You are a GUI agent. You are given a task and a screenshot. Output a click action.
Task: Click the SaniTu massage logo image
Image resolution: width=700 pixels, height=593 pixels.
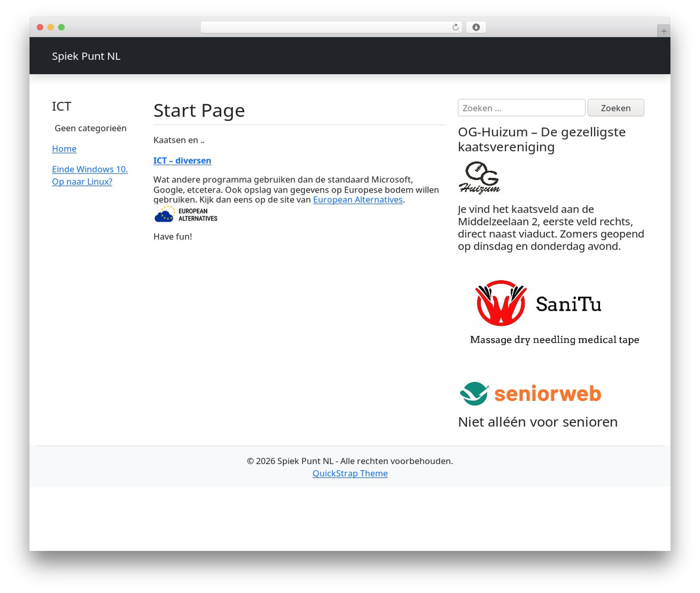coord(555,312)
